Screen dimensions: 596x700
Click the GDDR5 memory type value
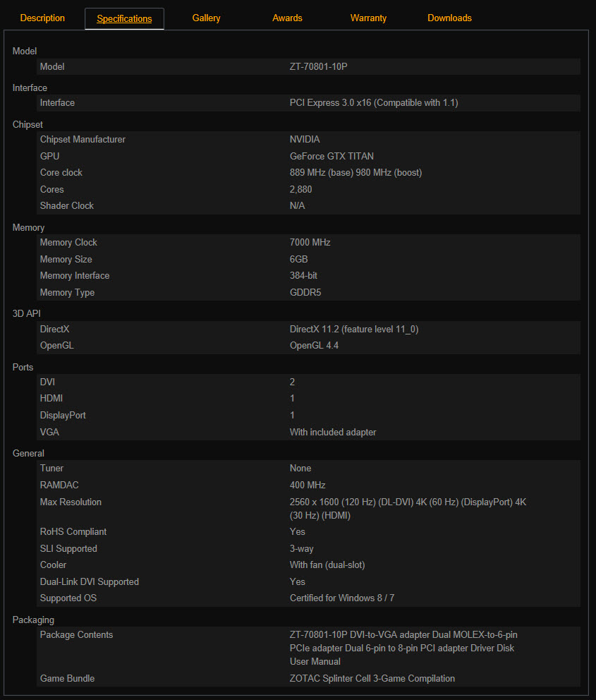[x=305, y=293]
